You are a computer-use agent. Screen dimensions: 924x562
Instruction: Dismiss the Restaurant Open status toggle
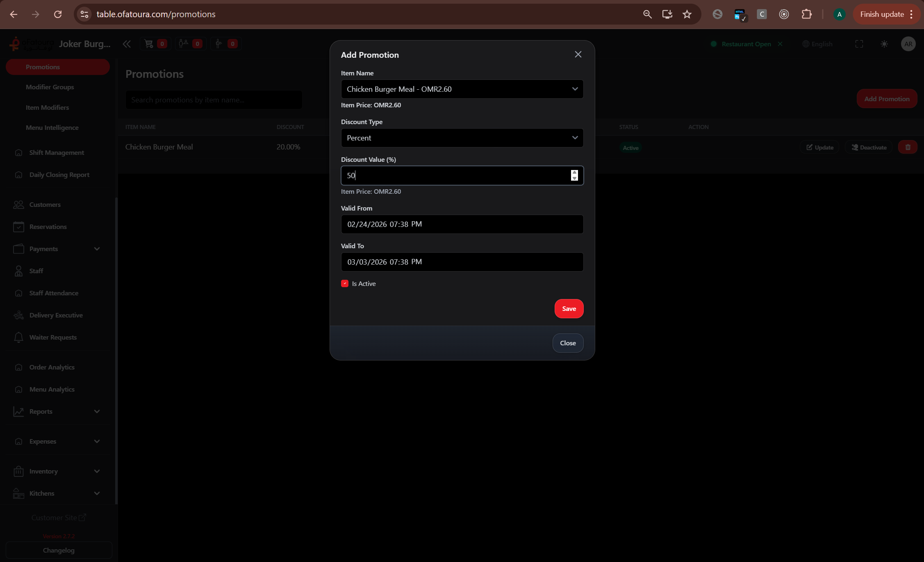[x=780, y=44]
